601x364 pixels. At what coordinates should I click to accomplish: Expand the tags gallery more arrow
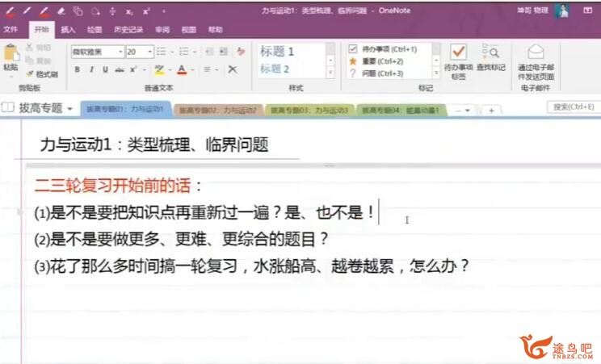[435, 73]
